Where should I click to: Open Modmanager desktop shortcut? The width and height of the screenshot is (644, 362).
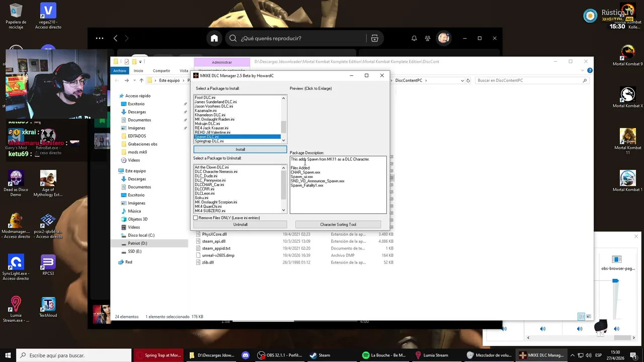click(16, 226)
